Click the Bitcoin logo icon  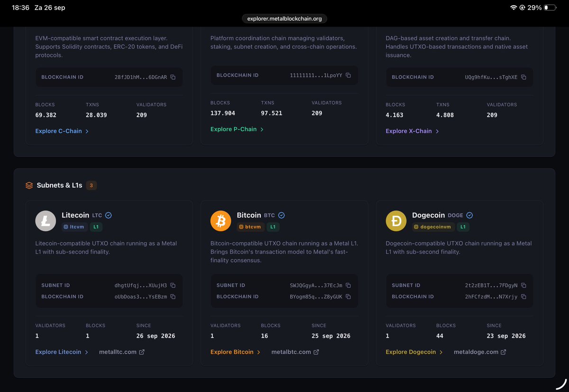pos(221,221)
